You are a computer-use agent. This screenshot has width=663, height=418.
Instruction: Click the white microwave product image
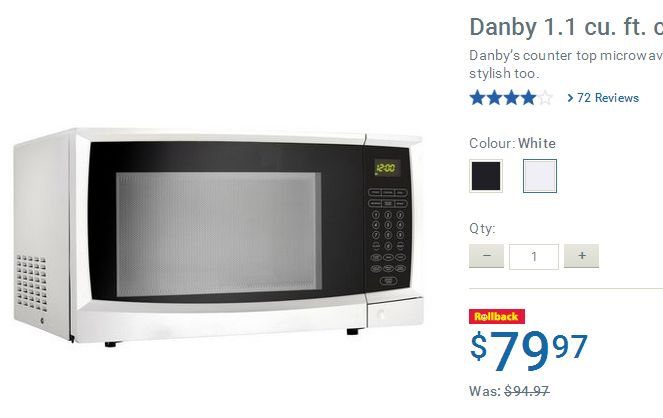pos(219,237)
